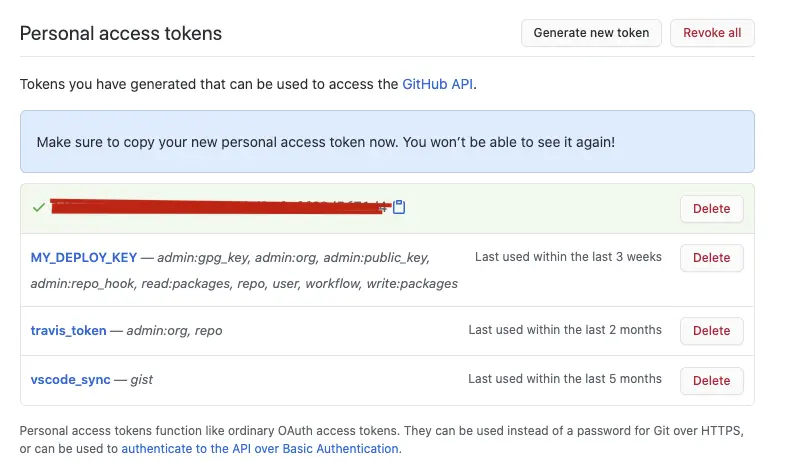
Task: Open the vscode_sync token
Action: tap(71, 380)
